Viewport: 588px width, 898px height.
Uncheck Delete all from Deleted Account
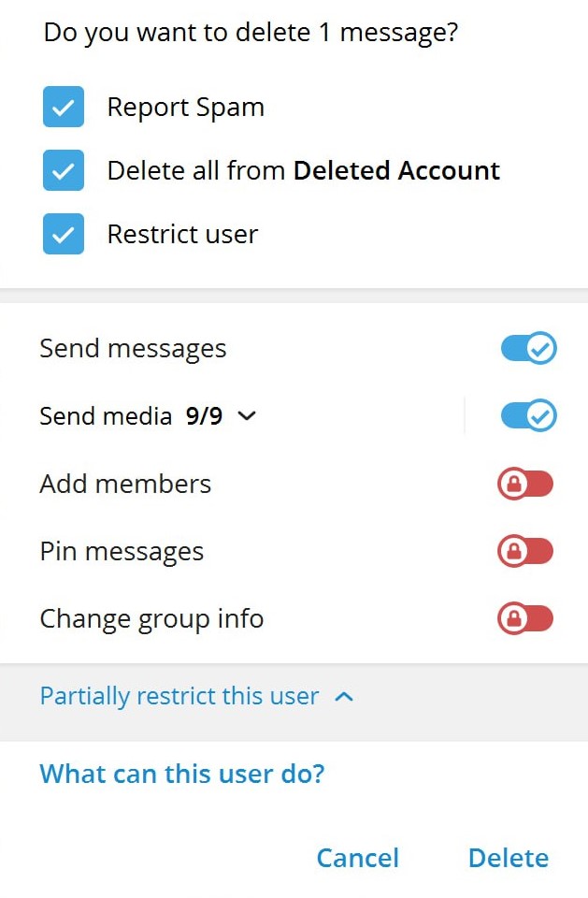[64, 171]
